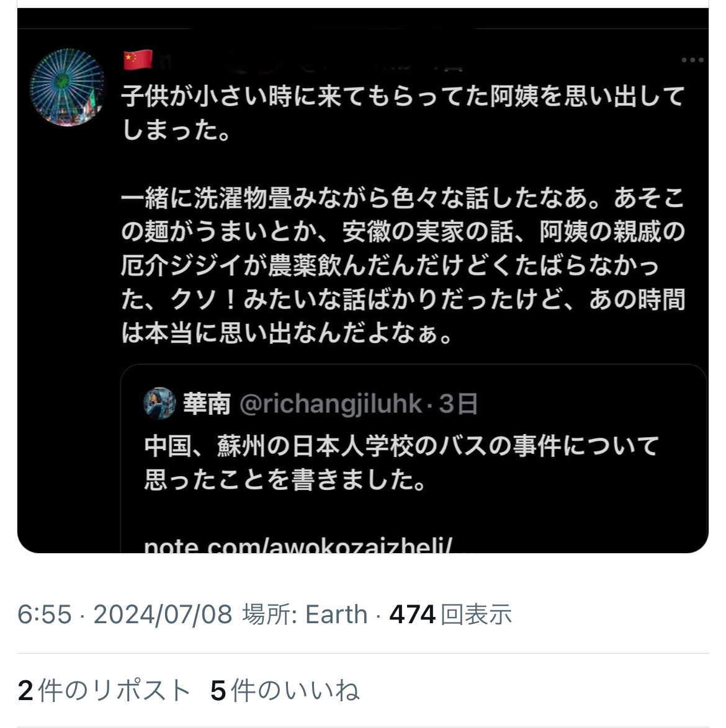This screenshot has width=726, height=728.
Task: Open the 474 回表示 view count
Action: [450, 615]
